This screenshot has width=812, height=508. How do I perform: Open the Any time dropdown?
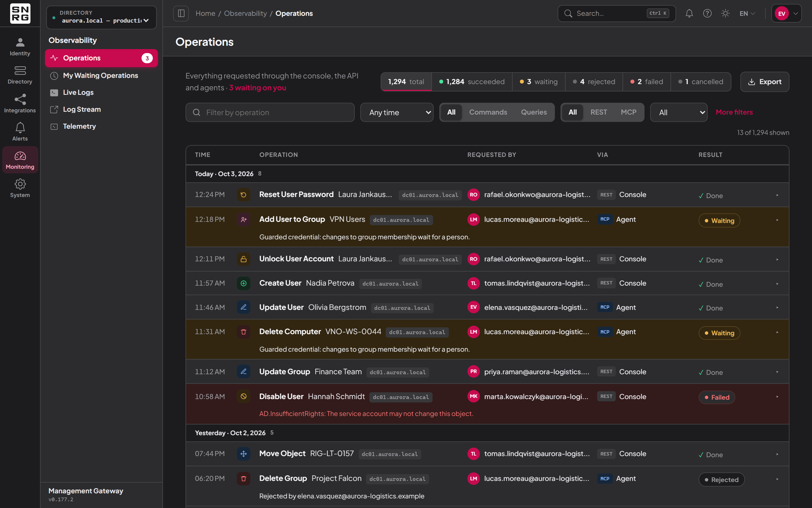pos(397,112)
